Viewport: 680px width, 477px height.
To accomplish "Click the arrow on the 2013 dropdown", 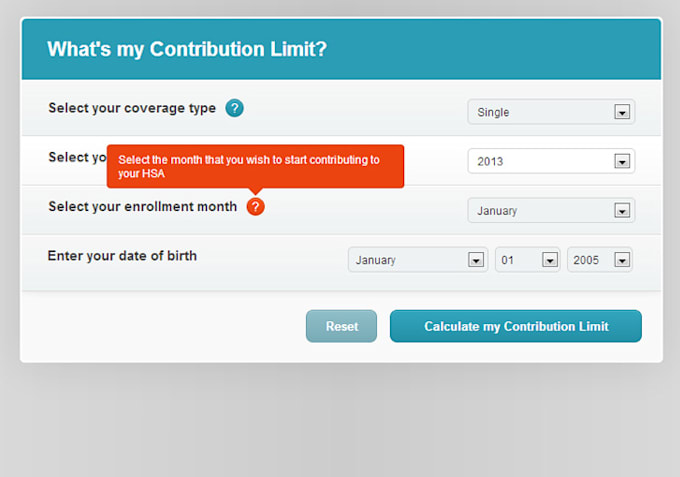I will tap(622, 161).
